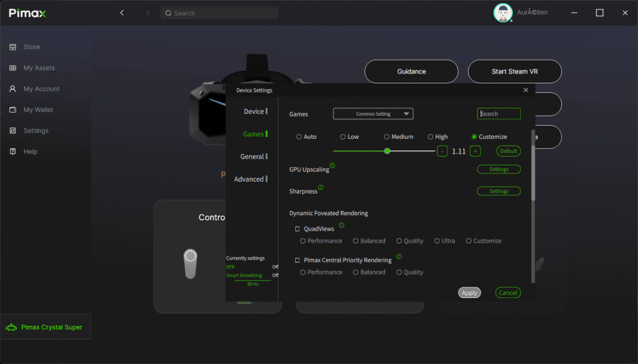This screenshot has width=638, height=364.
Task: Go forward with the right arrow
Action: tap(147, 13)
